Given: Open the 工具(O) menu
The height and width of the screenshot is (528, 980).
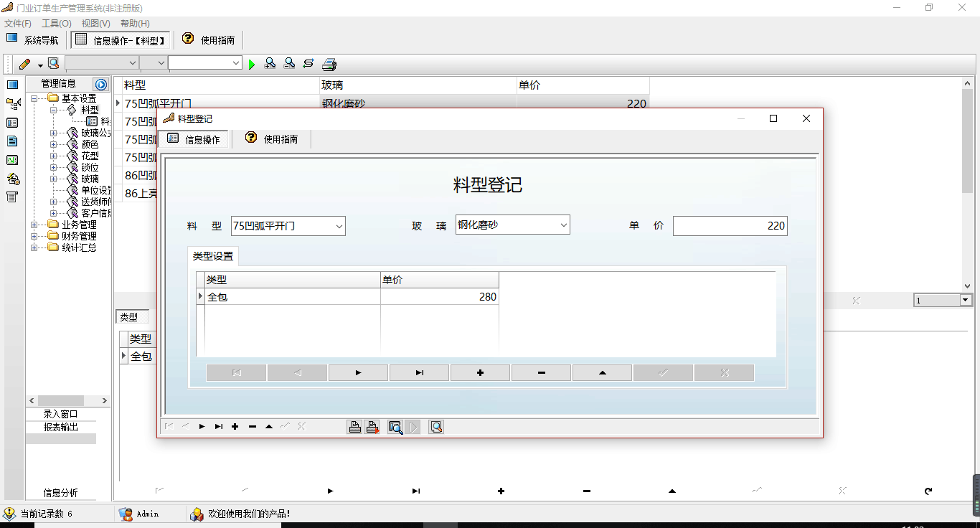Looking at the screenshot, I should pyautogui.click(x=57, y=24).
